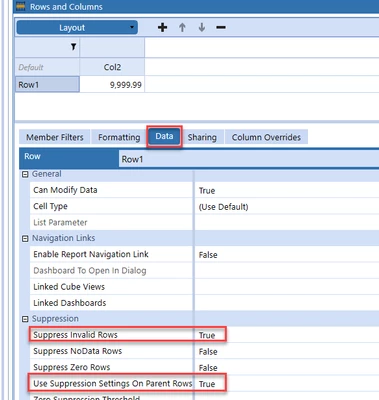Change Suppress Zero Rows False value

pyautogui.click(x=287, y=367)
